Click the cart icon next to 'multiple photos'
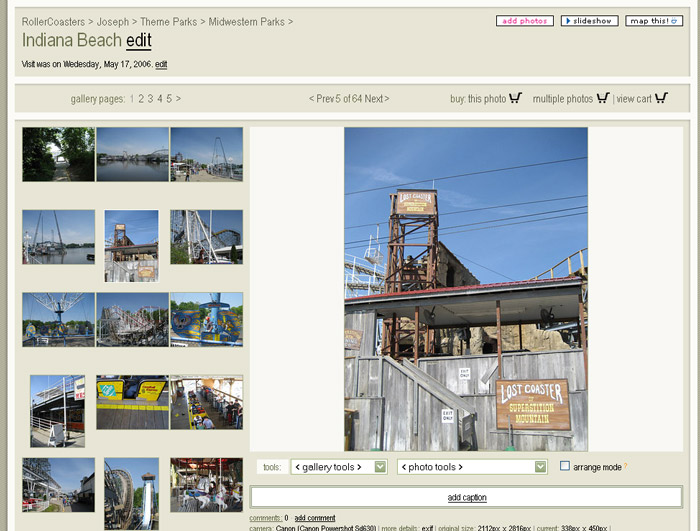700x531 pixels. click(x=603, y=98)
